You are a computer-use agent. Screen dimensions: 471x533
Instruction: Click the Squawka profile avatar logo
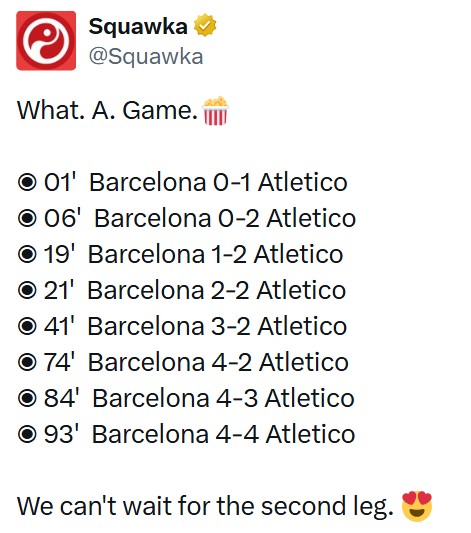click(x=46, y=40)
